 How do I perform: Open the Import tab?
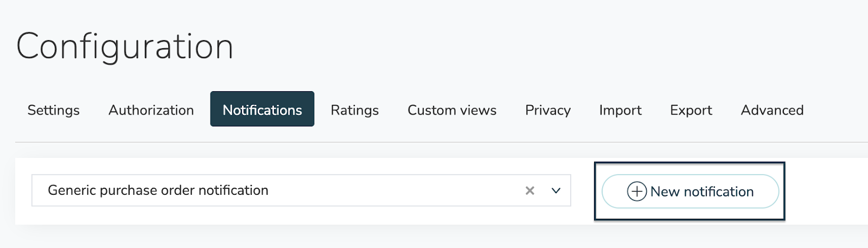pos(620,110)
